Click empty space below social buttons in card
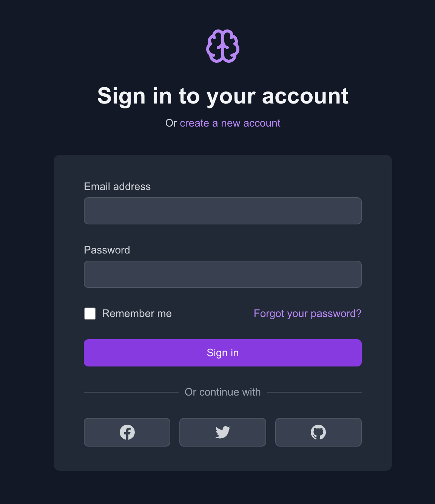435x504 pixels. (x=223, y=459)
